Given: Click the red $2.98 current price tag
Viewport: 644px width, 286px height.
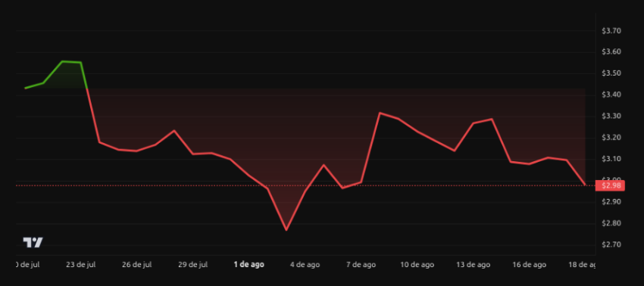Looking at the screenshot, I should click(610, 185).
